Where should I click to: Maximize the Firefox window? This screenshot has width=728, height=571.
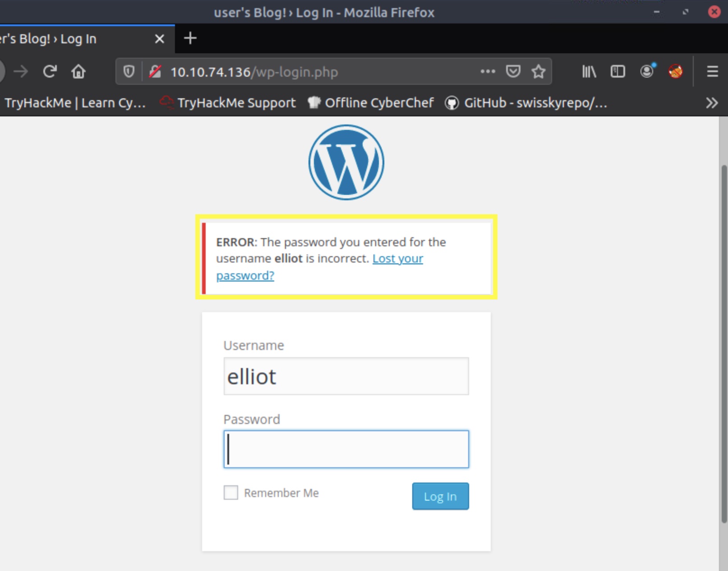(686, 12)
